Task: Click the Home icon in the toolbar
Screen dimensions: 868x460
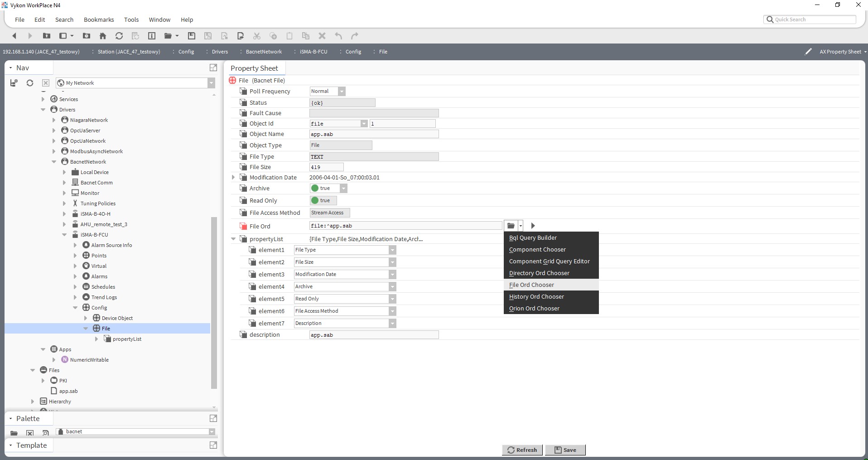Action: point(103,36)
